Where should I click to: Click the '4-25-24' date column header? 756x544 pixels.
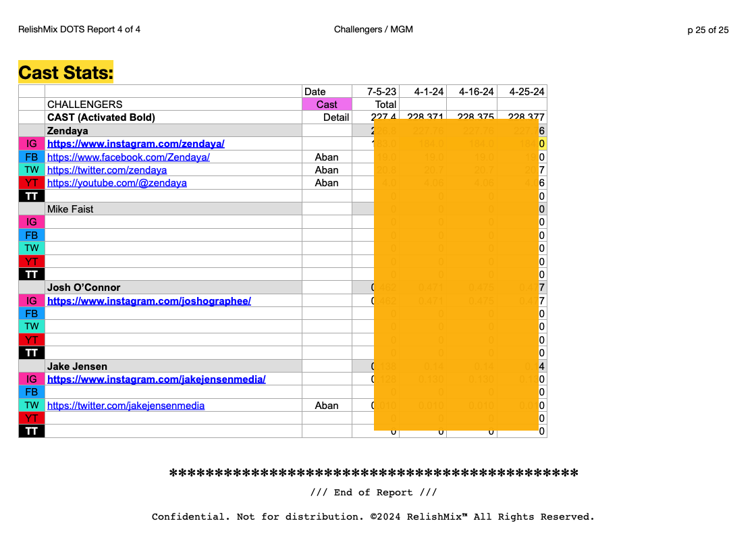tap(522, 92)
